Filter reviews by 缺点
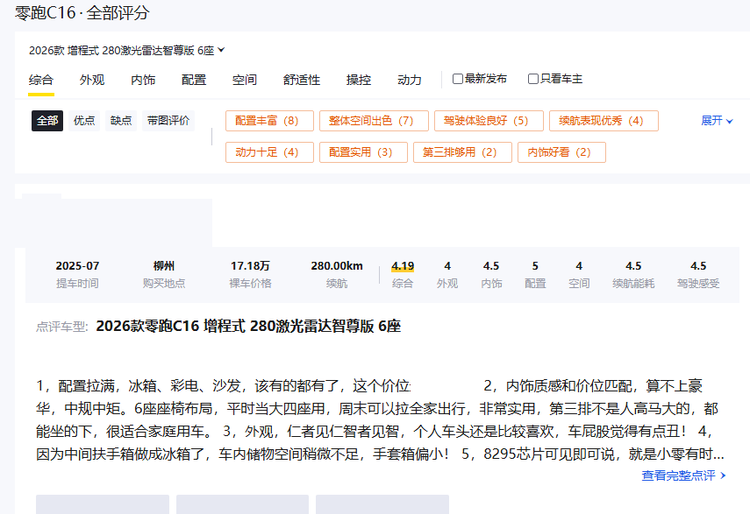The width and height of the screenshot is (750, 514). 121,120
